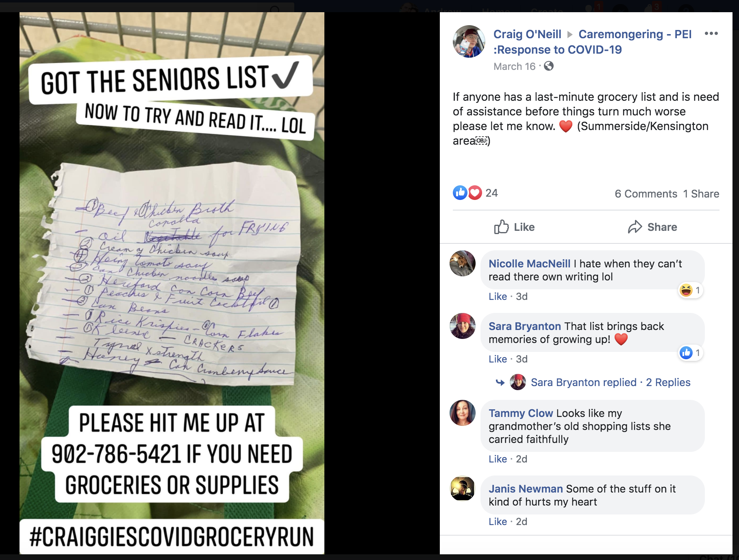Open the 1 Share details
This screenshot has height=560, width=739.
[x=701, y=194]
